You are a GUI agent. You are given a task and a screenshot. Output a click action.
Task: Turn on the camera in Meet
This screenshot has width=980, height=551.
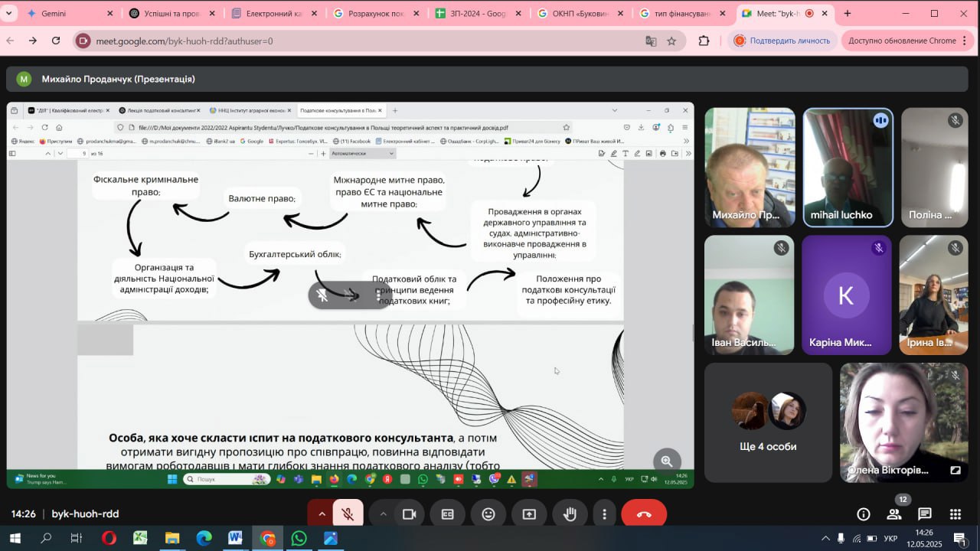coord(410,514)
